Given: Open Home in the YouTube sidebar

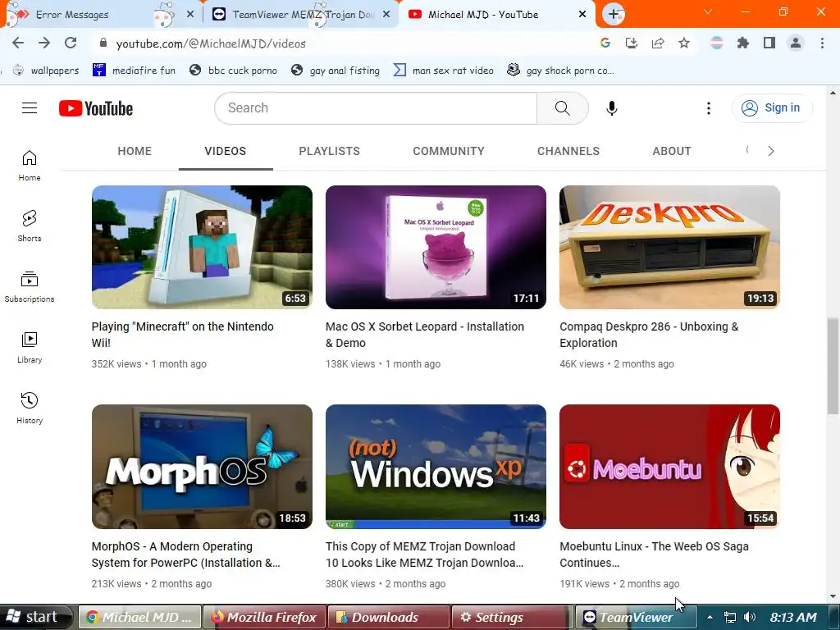Looking at the screenshot, I should tap(30, 166).
